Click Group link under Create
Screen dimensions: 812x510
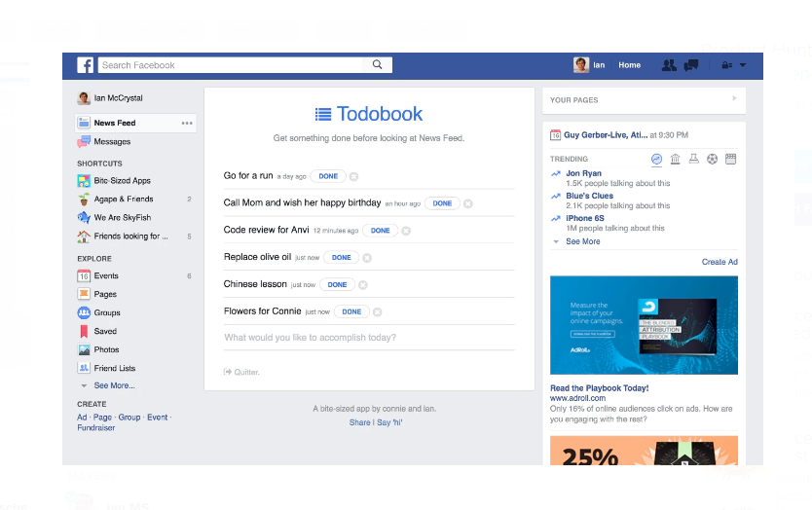[x=129, y=418]
